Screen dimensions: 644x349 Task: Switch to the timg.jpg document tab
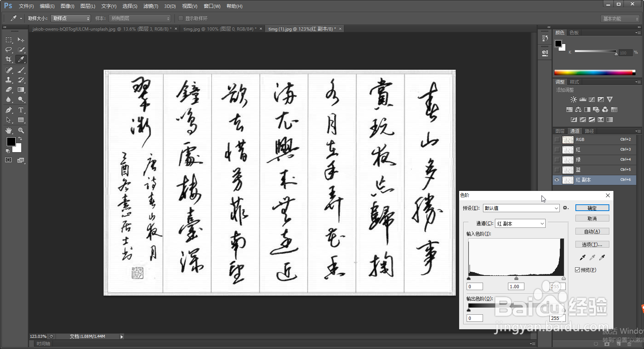click(219, 29)
